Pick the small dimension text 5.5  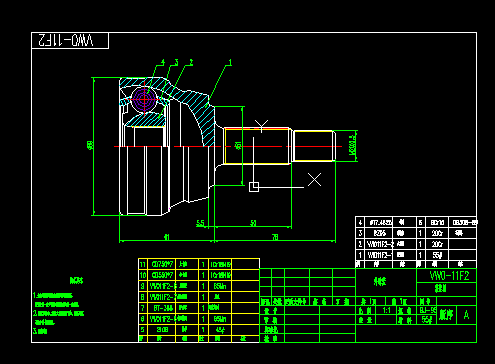tap(200, 223)
